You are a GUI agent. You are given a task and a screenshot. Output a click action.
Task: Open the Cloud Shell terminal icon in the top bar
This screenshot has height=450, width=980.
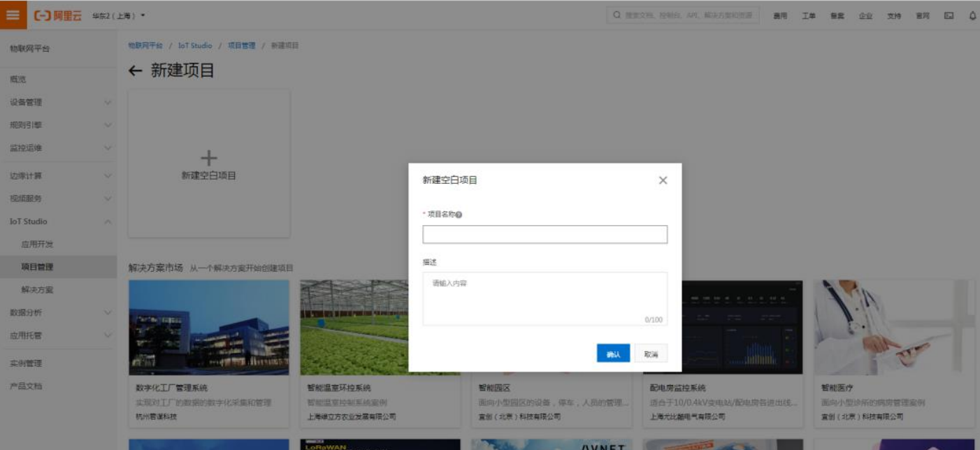949,15
